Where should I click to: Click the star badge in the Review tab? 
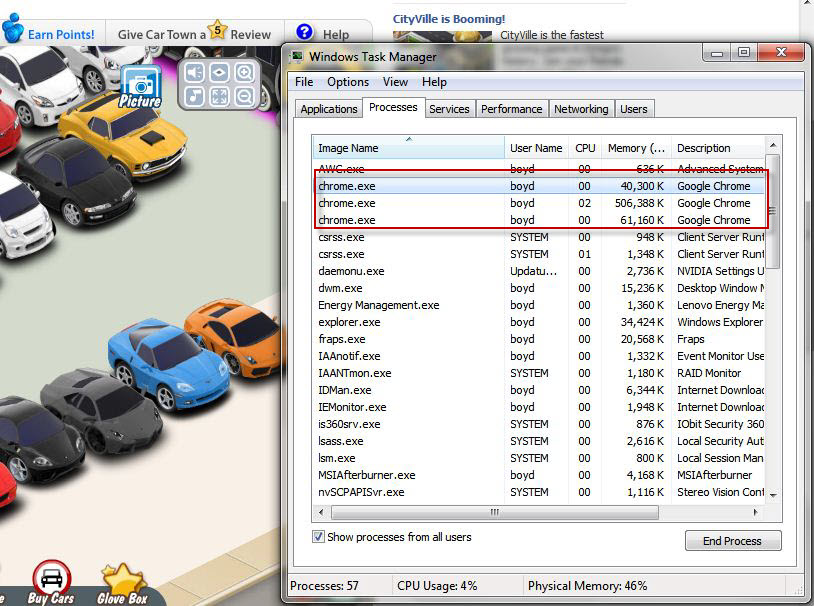point(218,30)
